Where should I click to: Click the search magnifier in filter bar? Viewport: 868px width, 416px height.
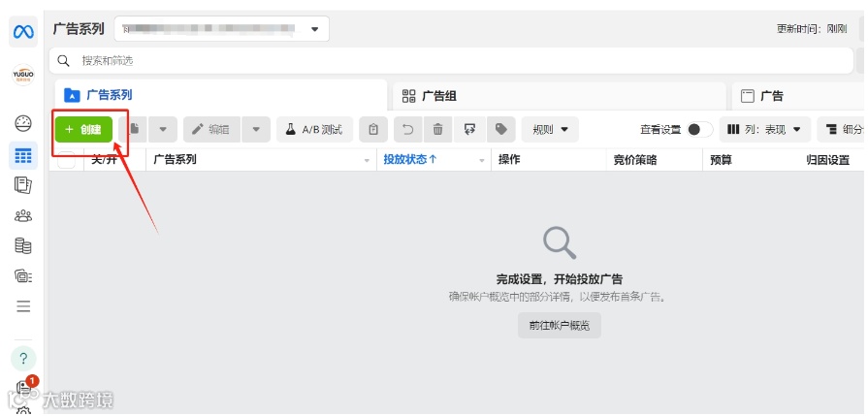point(64,60)
